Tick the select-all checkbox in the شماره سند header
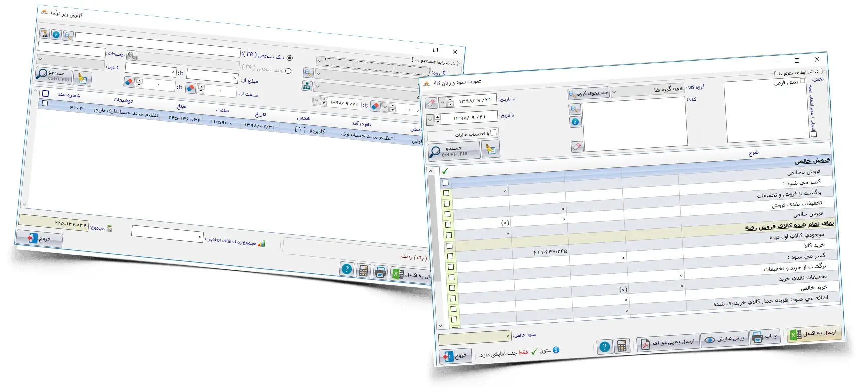This screenshot has height=392, width=868. (46, 93)
